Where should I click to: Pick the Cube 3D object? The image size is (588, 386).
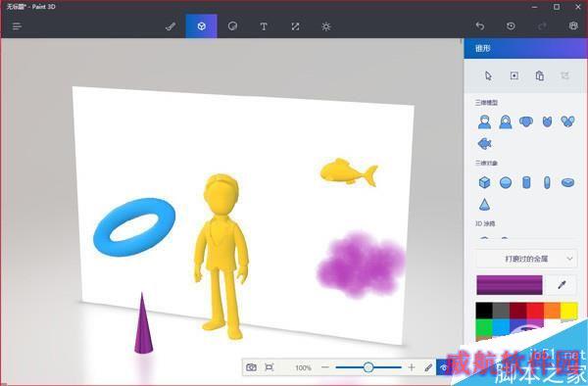point(484,182)
